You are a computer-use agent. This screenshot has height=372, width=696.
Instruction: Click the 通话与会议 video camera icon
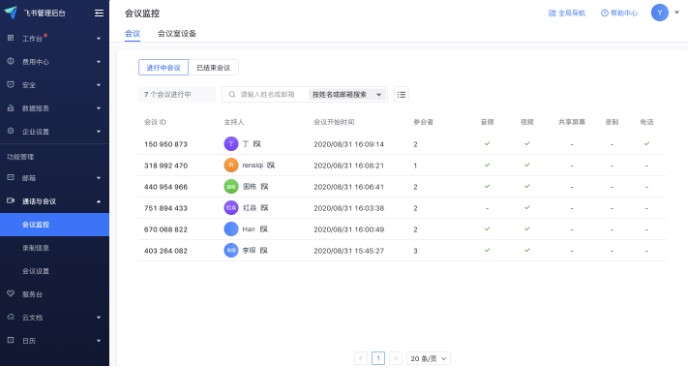click(11, 201)
